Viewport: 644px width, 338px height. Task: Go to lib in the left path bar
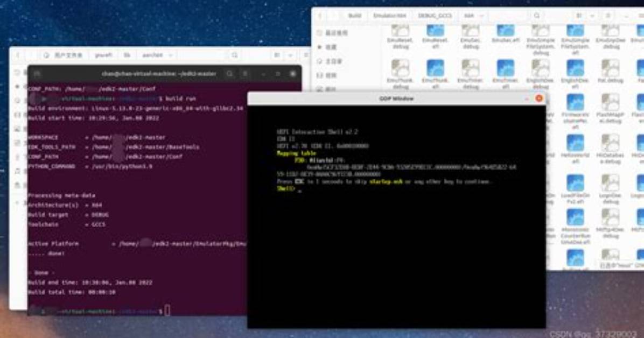tap(127, 55)
